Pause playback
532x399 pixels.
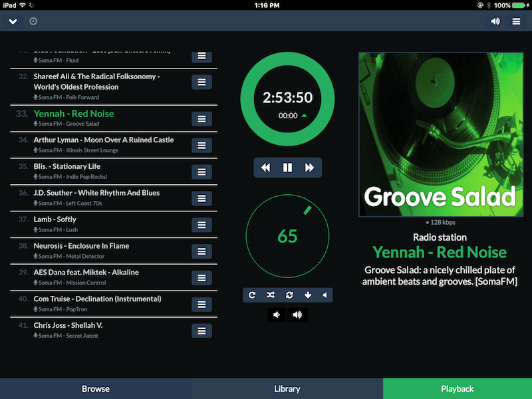click(x=287, y=168)
